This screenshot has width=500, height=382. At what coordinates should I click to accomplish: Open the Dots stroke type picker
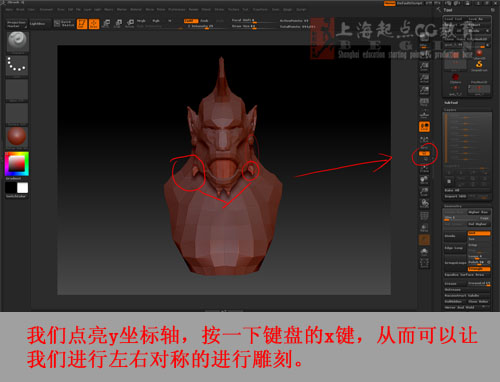click(17, 65)
